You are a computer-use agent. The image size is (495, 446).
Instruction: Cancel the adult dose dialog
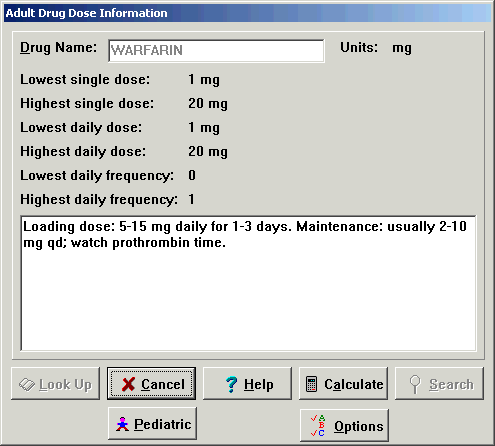151,384
